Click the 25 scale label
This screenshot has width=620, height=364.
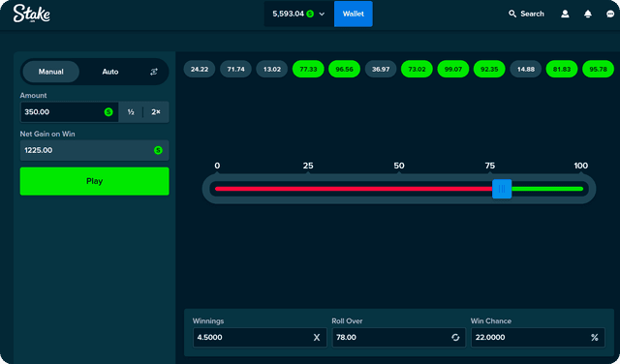(x=308, y=166)
